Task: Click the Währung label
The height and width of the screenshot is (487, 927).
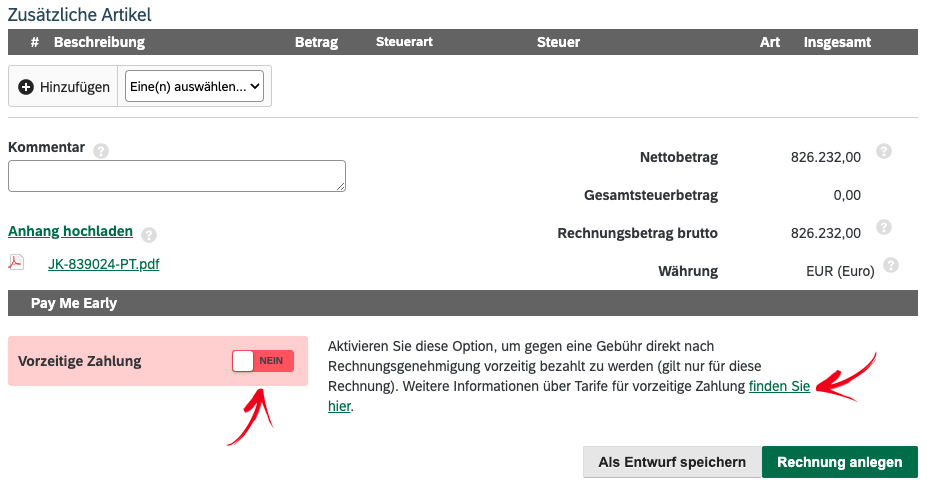Action: (x=688, y=271)
